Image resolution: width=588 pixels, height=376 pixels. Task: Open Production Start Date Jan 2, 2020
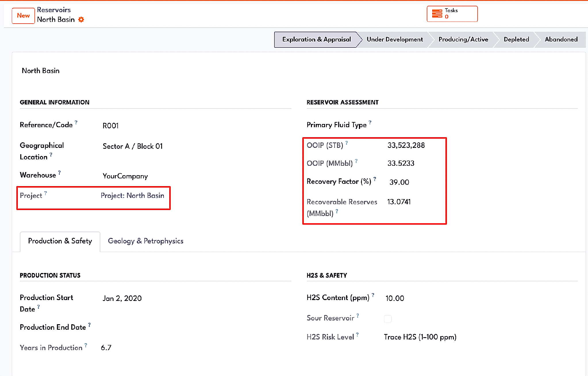coord(122,298)
